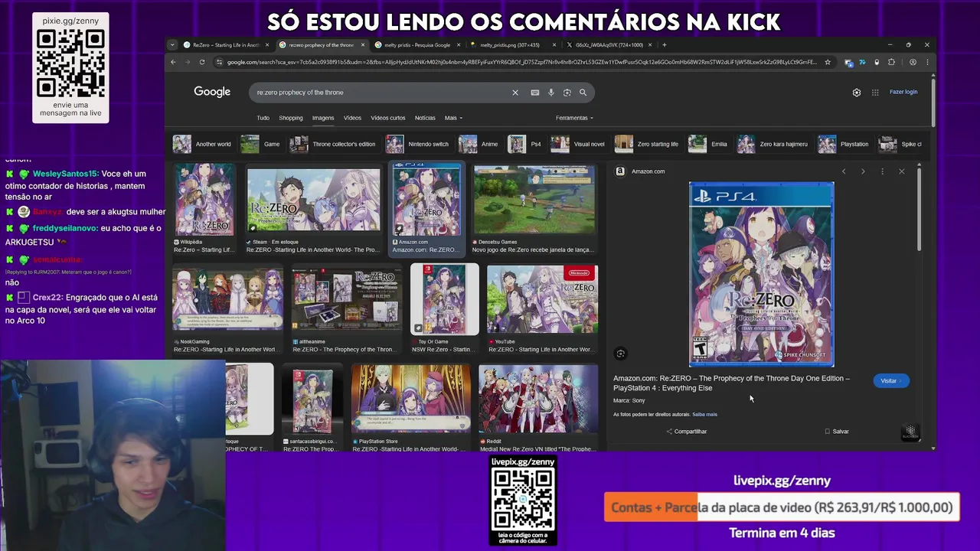Show previous image in the preview panel
The image size is (980, 551).
pyautogui.click(x=844, y=171)
